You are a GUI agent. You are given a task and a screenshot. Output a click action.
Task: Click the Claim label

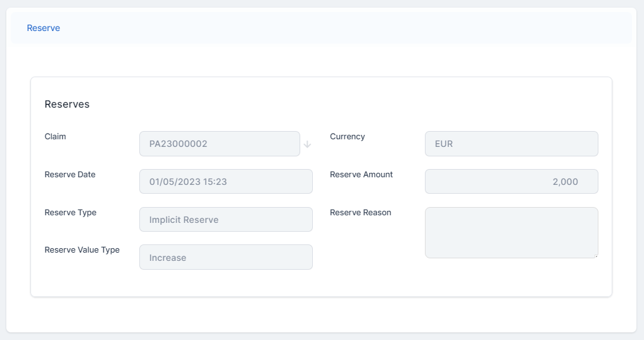55,137
